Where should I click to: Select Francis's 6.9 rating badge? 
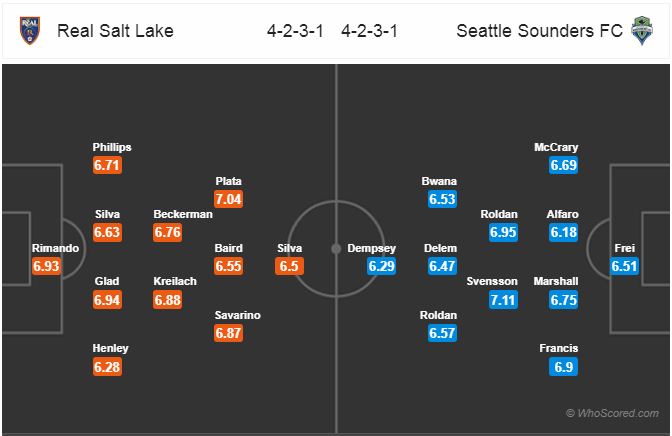click(x=564, y=367)
